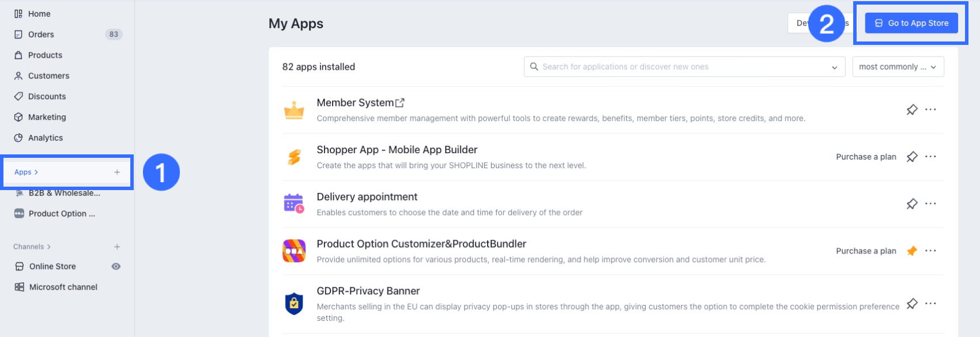Open Orders in the sidebar
This screenshot has height=337, width=980.
(41, 35)
